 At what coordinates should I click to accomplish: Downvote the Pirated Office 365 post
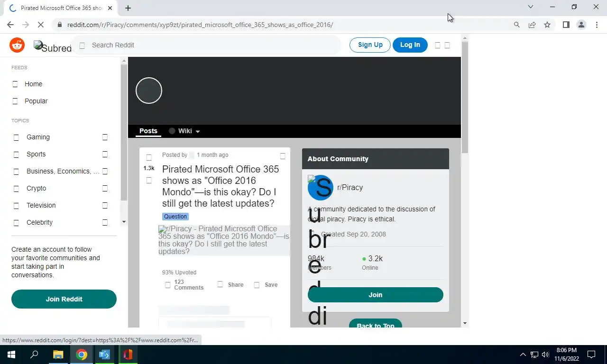149,180
